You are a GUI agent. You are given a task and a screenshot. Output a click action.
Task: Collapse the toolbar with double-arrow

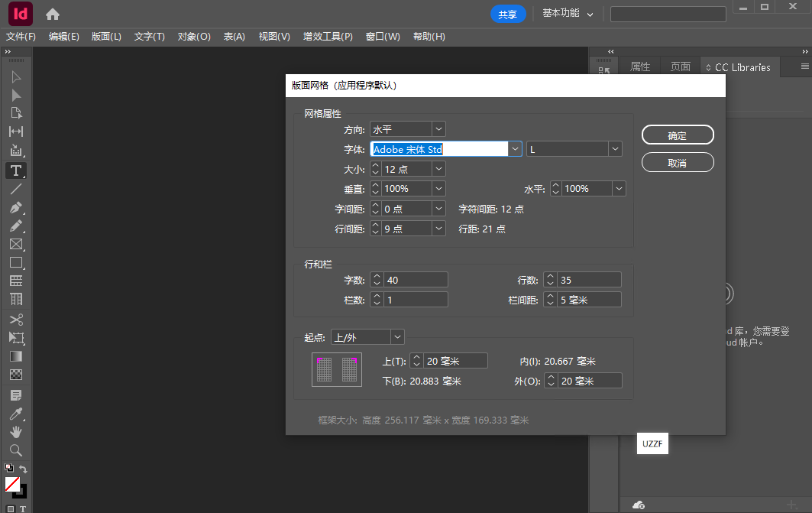[8, 51]
